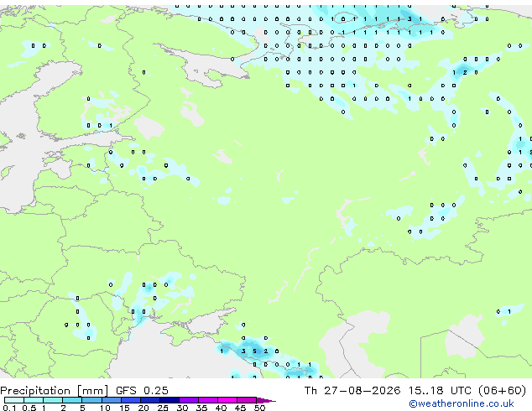Viewport: 532px width, 411px height.
Task: Select the 0.5–1 mm legend color swatch
Action: (34, 400)
